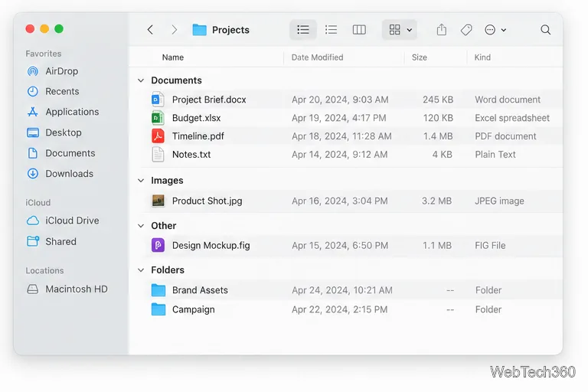588x392 pixels.
Task: Click the Folders group heading
Action: point(168,270)
